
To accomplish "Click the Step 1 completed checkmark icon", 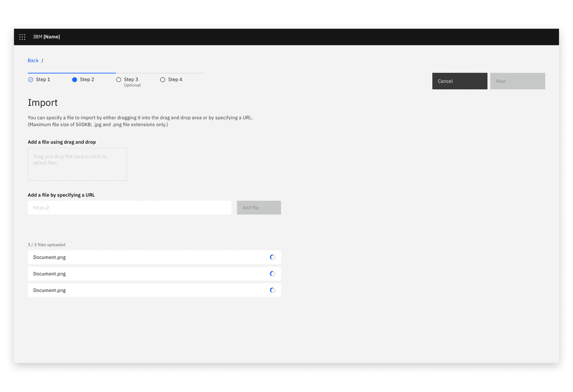I will (x=30, y=79).
